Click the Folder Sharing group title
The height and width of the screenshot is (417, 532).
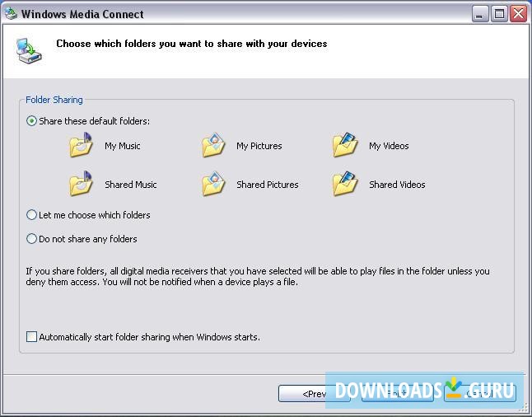pyautogui.click(x=54, y=100)
